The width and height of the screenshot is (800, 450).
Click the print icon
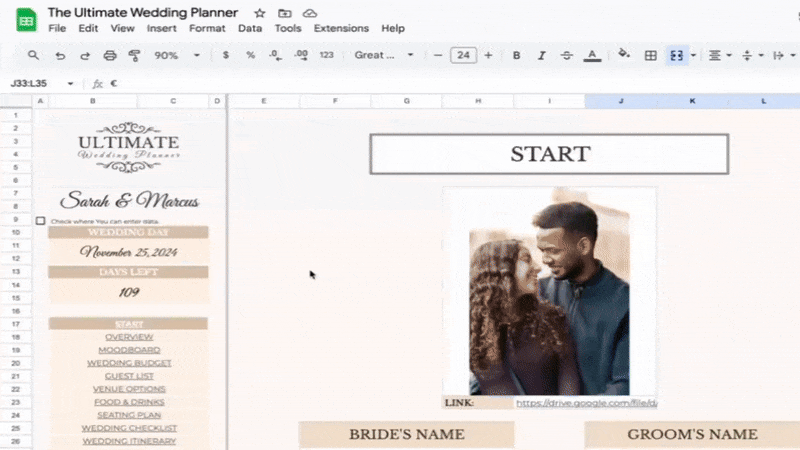109,56
